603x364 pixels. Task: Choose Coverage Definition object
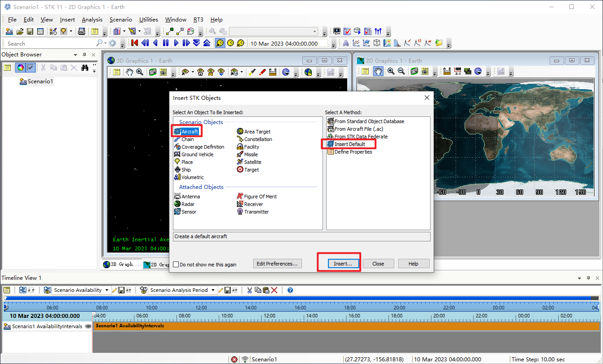coord(199,147)
